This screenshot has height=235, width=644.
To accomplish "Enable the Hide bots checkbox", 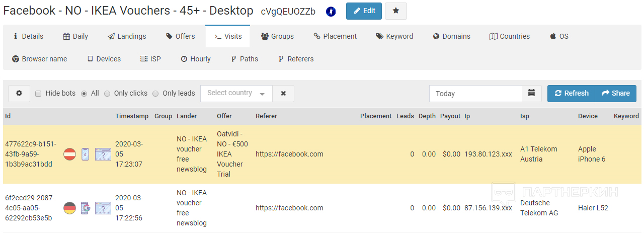I will tap(38, 94).
